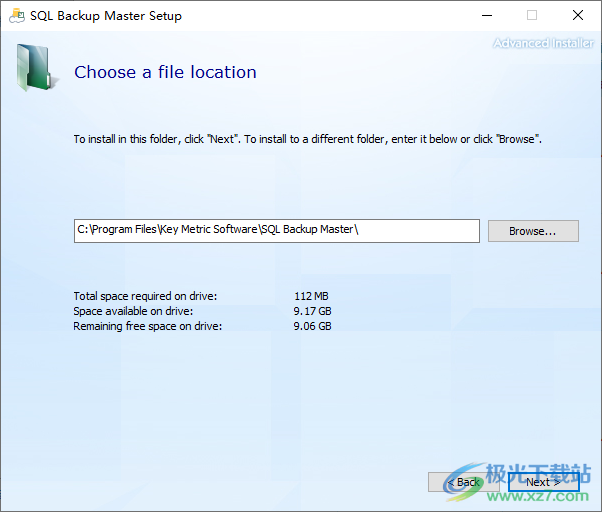Go back with the < Back button

point(463,482)
